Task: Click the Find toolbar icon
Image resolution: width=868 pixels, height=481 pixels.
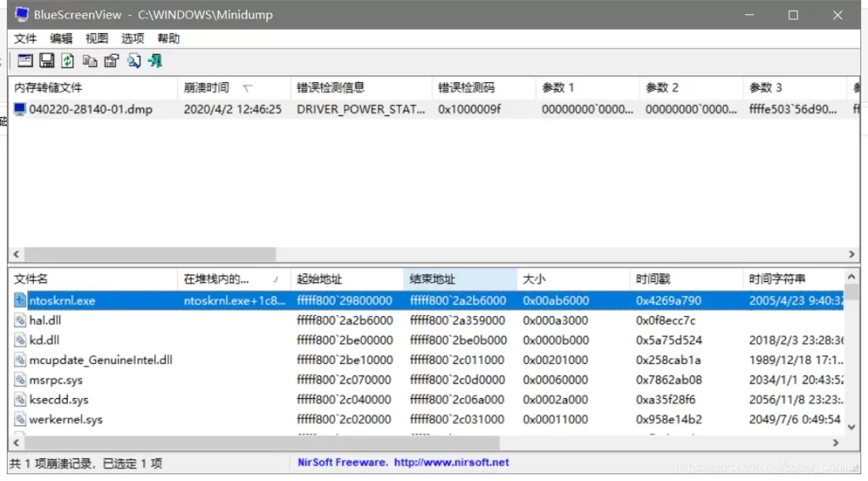Action: coord(134,61)
